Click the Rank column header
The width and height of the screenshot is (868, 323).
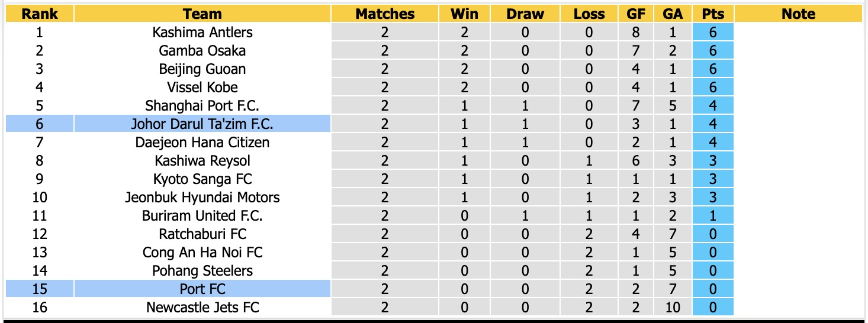tap(39, 14)
